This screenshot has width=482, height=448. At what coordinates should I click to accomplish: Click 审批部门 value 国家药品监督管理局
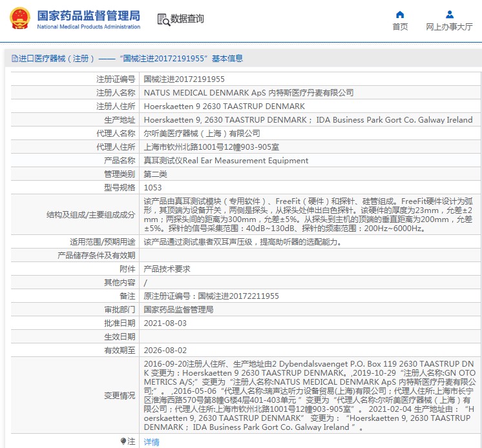click(178, 309)
